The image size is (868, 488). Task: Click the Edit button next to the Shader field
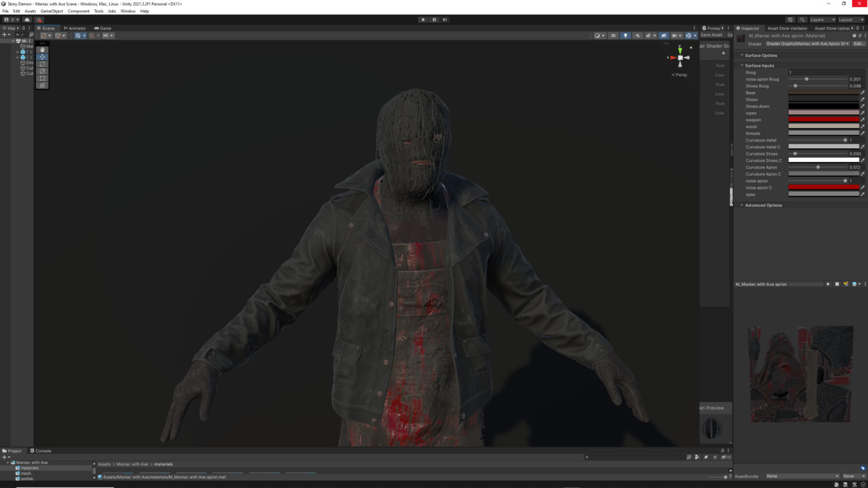pos(858,43)
